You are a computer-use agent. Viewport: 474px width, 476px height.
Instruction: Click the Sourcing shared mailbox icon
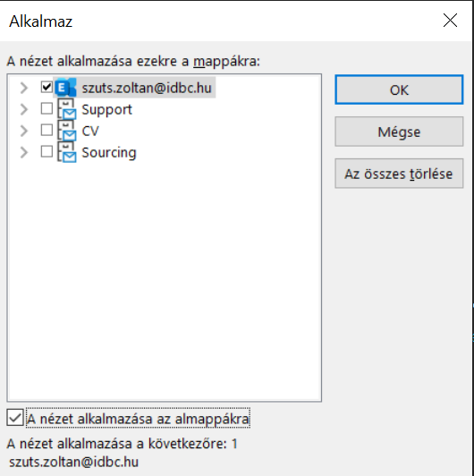[67, 152]
